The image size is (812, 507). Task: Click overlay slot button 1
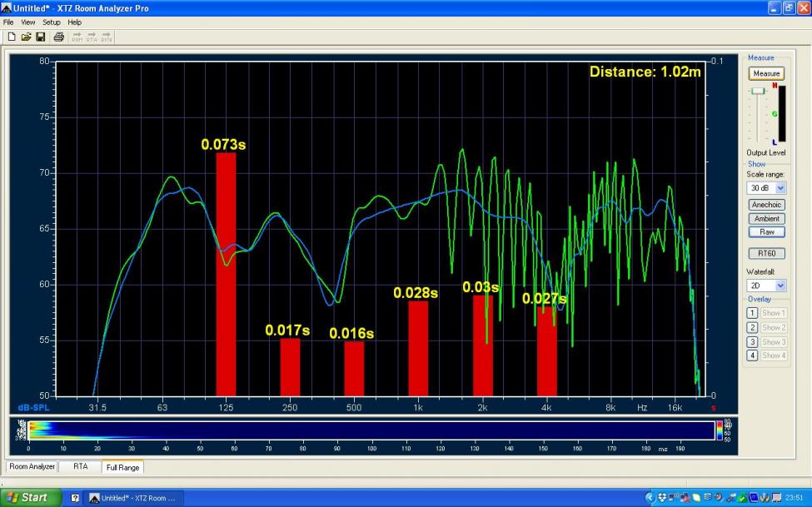752,313
